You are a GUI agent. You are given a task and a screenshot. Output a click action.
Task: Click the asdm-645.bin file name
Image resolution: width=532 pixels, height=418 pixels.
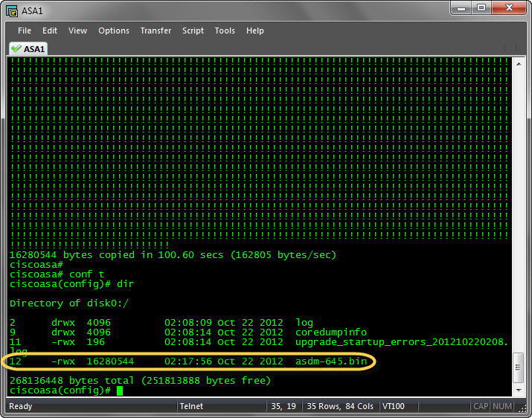(x=331, y=361)
